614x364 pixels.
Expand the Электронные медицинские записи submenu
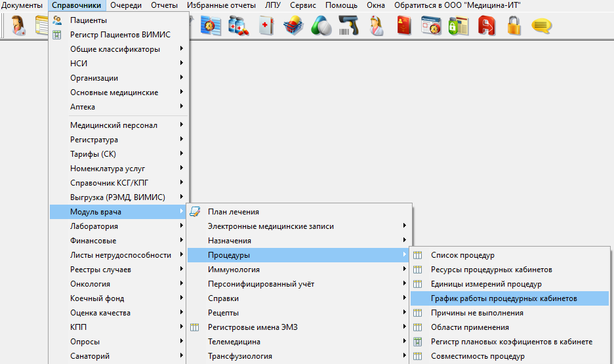270,226
